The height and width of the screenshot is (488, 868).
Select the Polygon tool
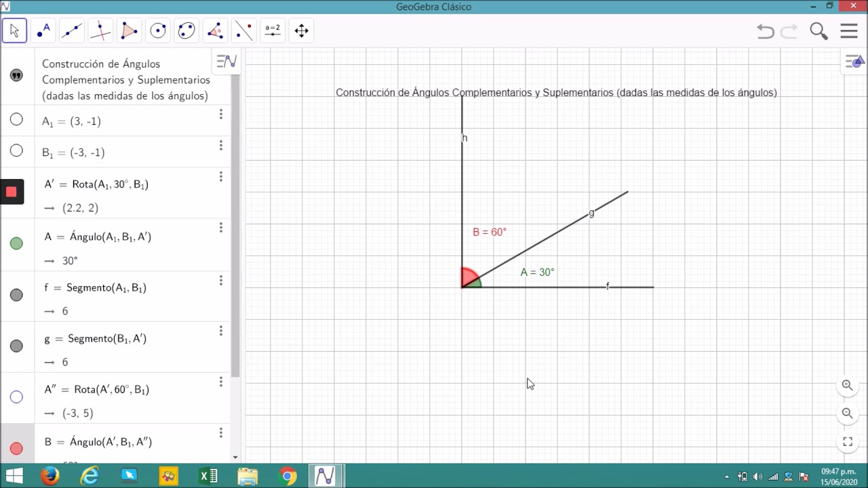click(x=129, y=30)
